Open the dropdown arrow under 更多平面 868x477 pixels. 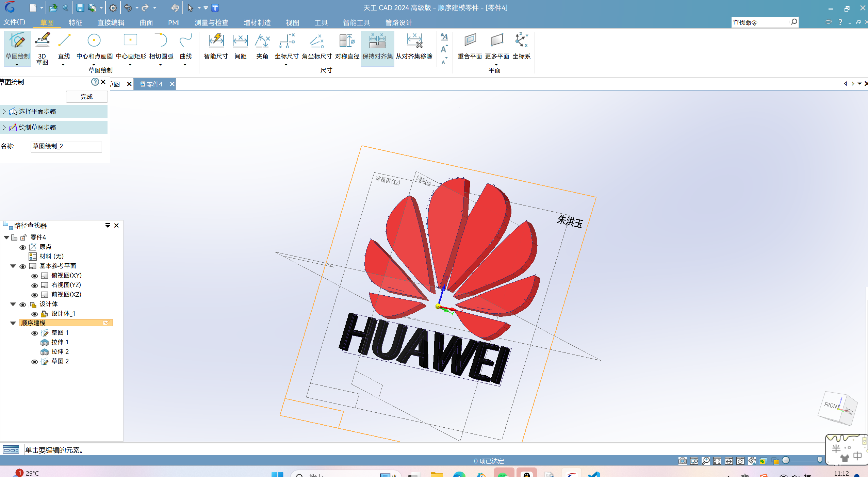tap(496, 64)
